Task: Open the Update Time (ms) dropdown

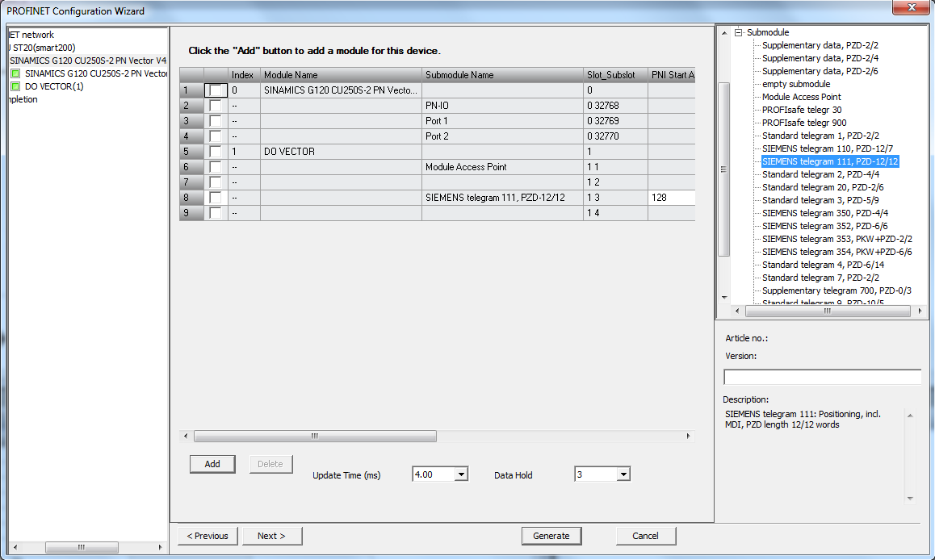Action: click(x=461, y=474)
